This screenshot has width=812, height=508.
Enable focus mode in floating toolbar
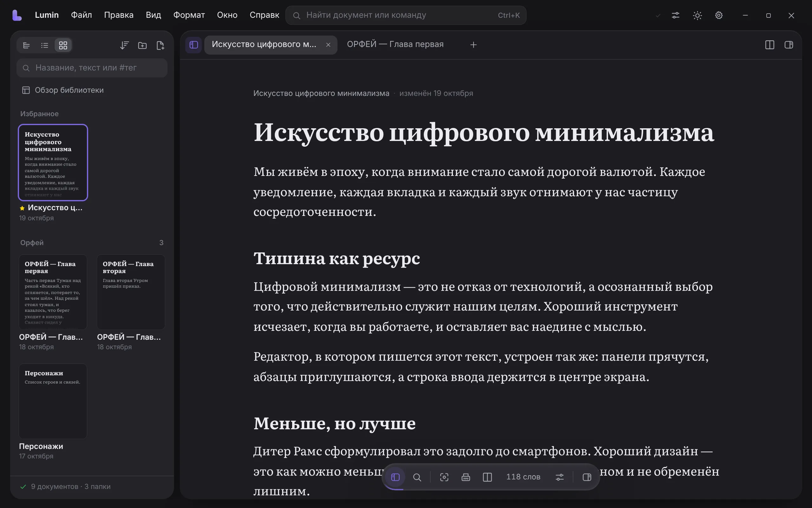(444, 477)
